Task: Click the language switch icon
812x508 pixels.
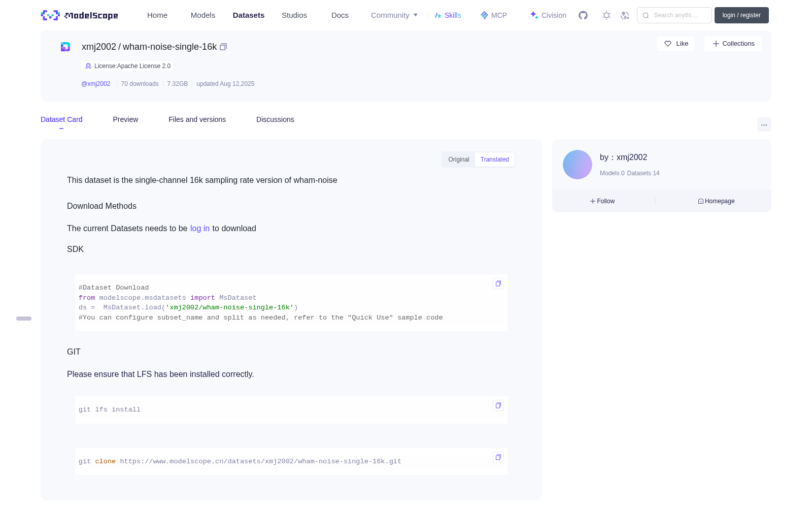Action: (x=625, y=15)
